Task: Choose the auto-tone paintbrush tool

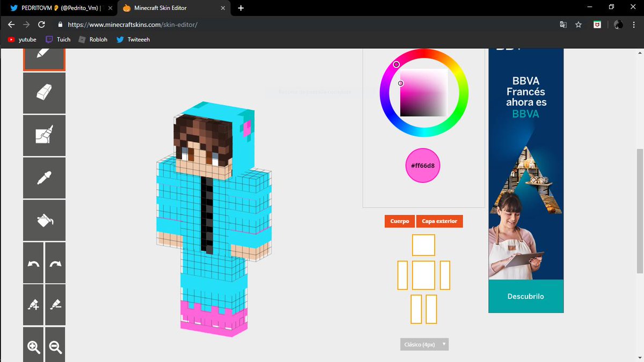Action: [x=44, y=136]
